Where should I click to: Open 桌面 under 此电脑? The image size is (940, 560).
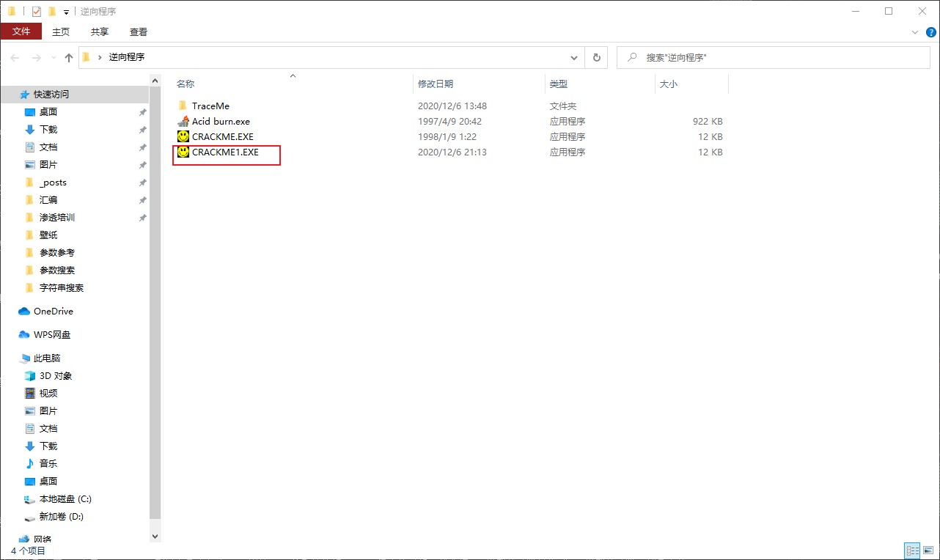click(x=48, y=482)
